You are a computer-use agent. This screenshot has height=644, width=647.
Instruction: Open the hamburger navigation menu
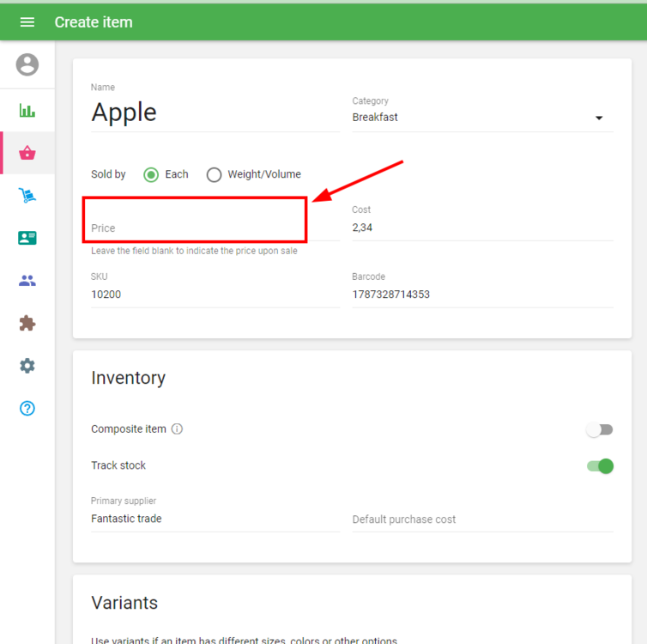coord(27,22)
